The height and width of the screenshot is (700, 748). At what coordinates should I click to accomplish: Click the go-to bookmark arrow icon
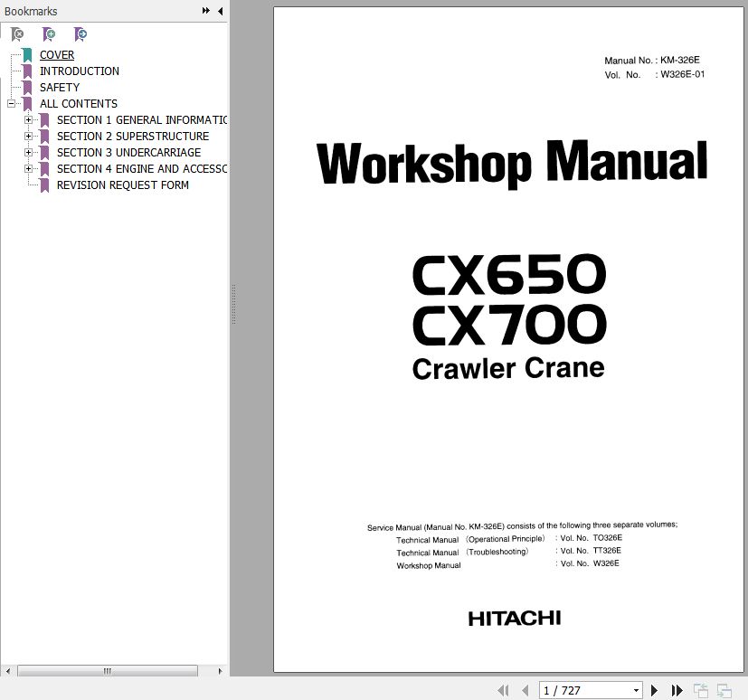(x=80, y=33)
